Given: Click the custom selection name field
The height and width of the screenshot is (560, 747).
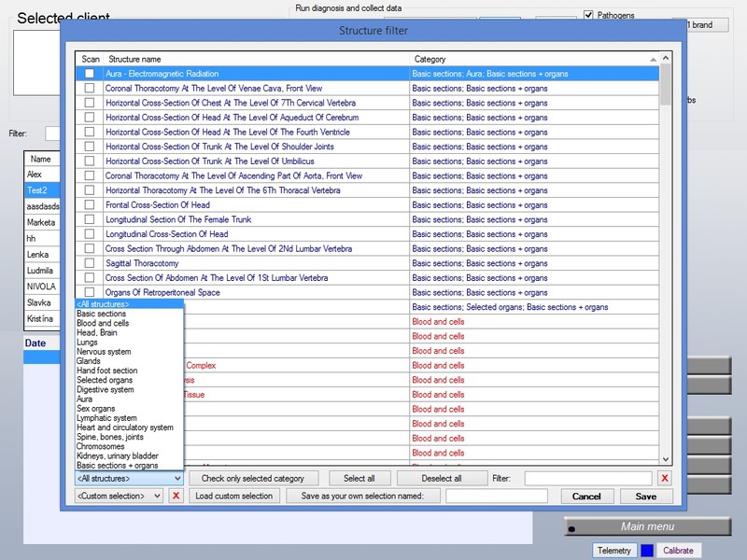Looking at the screenshot, I should [497, 496].
